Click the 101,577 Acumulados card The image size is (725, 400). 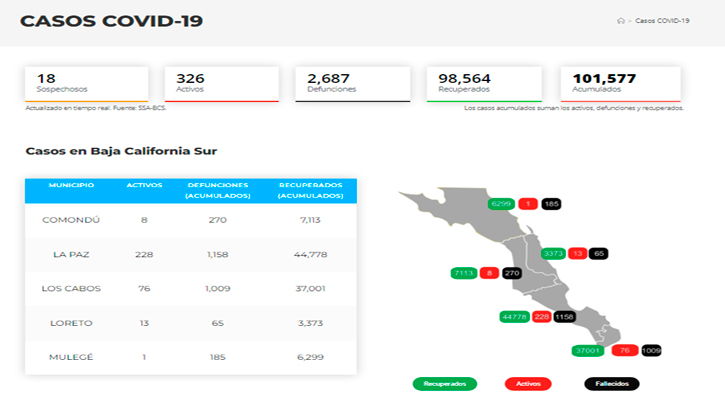621,84
